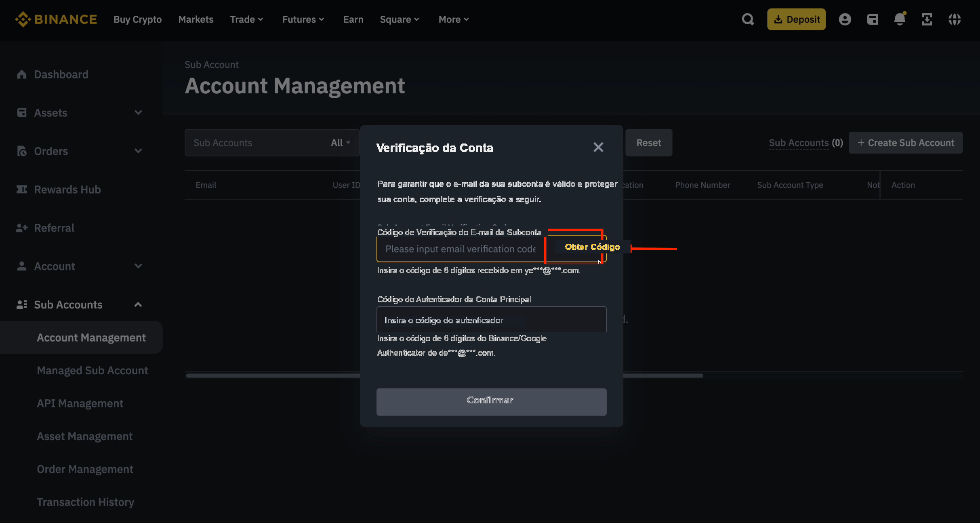Click the download app icon
This screenshot has width=980, height=523.
(x=927, y=19)
